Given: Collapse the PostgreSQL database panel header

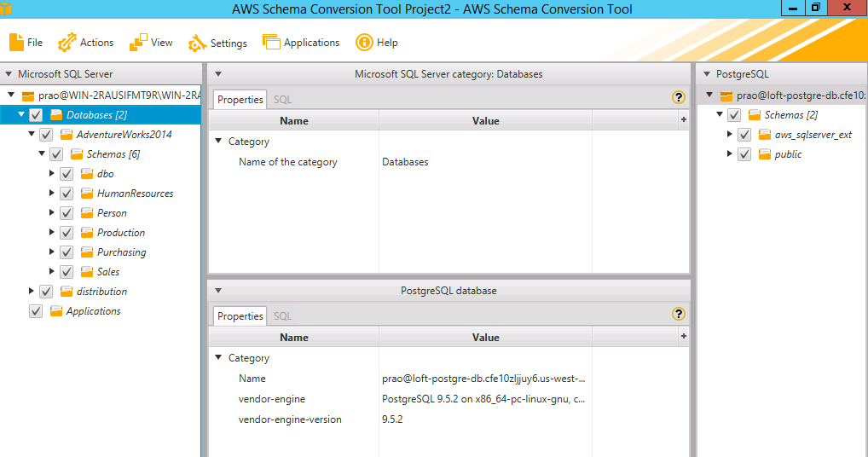Looking at the screenshot, I should point(218,291).
